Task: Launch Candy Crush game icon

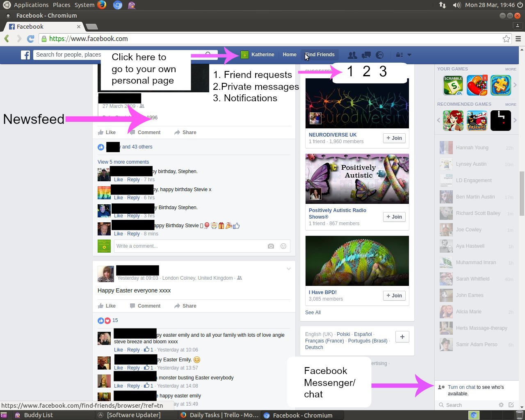Action: coord(477,85)
